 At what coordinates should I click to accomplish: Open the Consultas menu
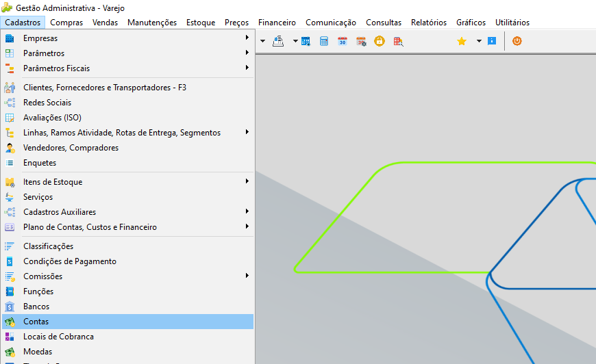tap(384, 23)
